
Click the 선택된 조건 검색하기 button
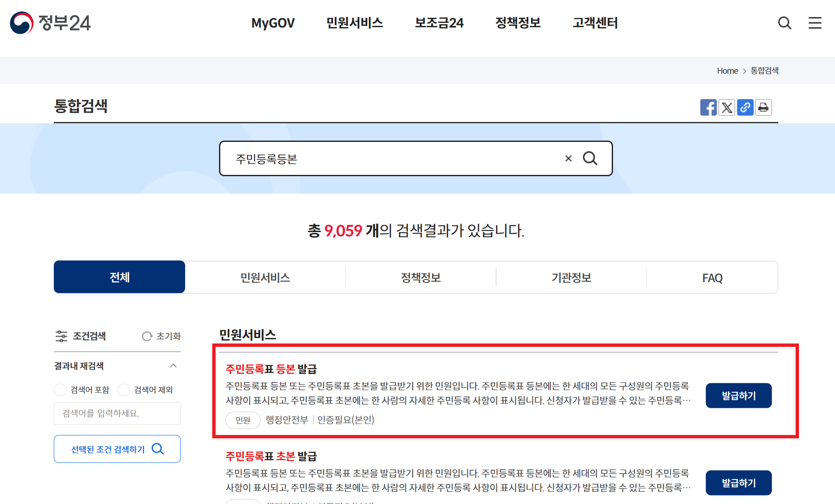(117, 449)
